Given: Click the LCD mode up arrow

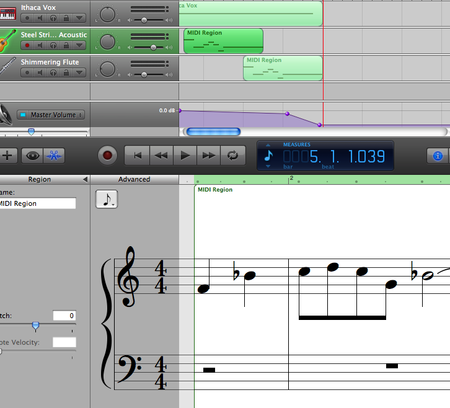Looking at the screenshot, I should pos(268,145).
